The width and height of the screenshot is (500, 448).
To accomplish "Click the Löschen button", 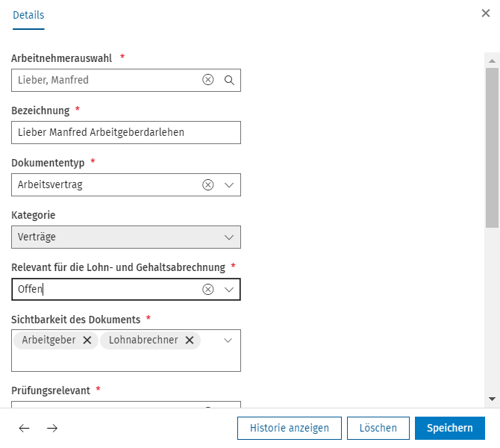I will pyautogui.click(x=378, y=428).
